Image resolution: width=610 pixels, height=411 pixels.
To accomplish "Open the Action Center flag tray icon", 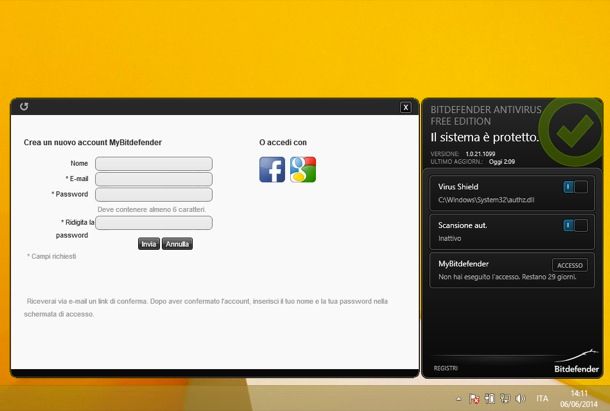I will [x=474, y=399].
